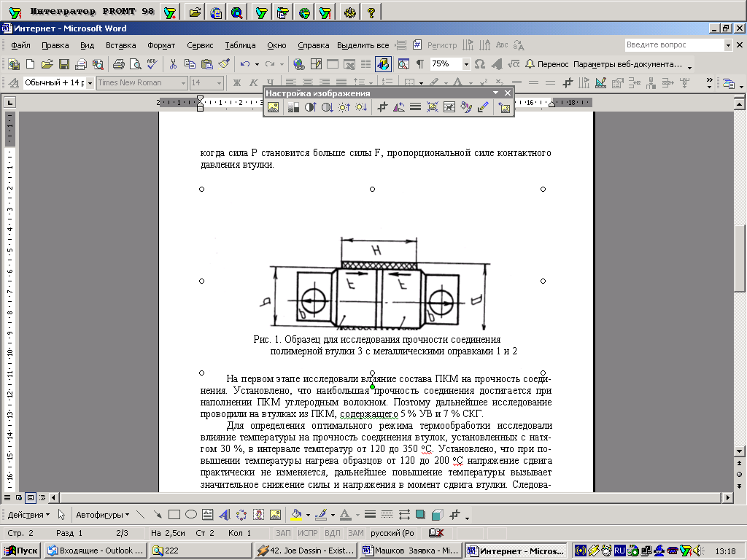Screen dimensions: 747x560
Task: Open the font size 14 dropdown
Action: 219,83
